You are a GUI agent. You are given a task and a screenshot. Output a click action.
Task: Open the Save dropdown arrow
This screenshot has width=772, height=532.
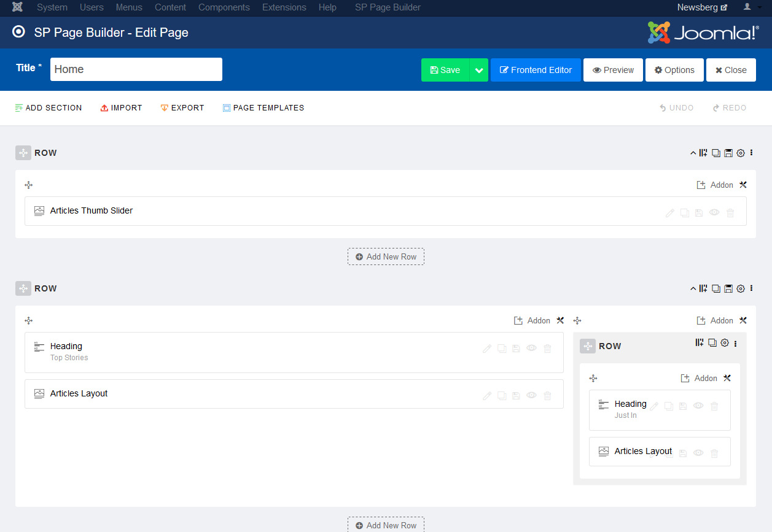tap(479, 70)
